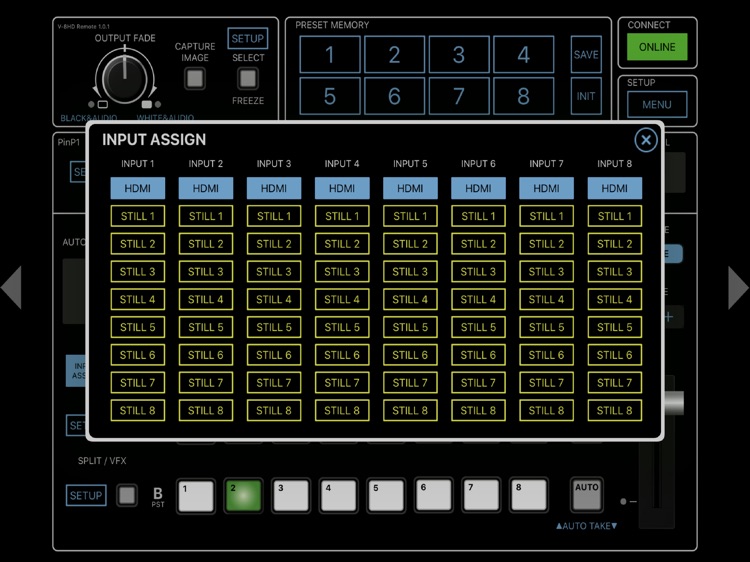Viewport: 750px width, 562px height.
Task: Assign STILL 5 to Input 3
Action: pyautogui.click(x=274, y=327)
